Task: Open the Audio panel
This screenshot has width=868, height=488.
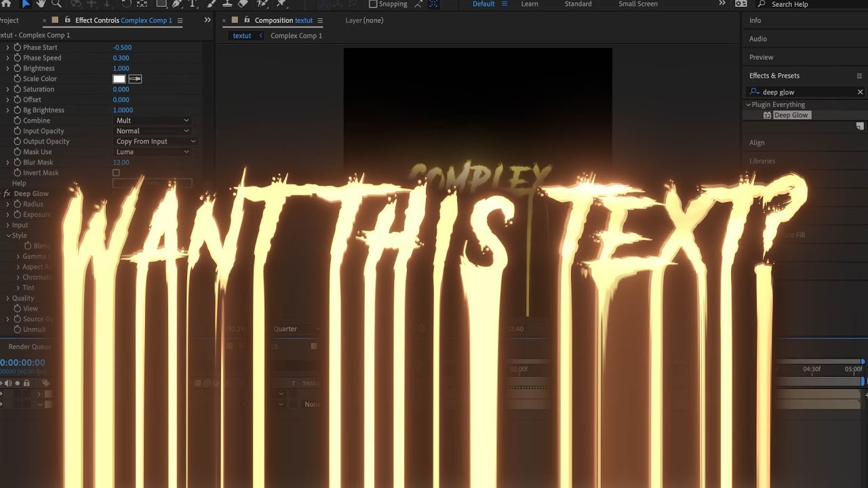Action: pos(758,39)
